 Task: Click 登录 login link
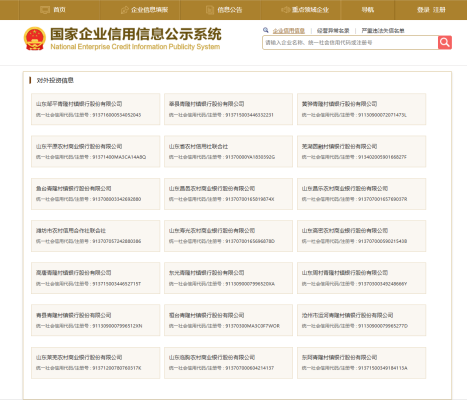point(423,10)
